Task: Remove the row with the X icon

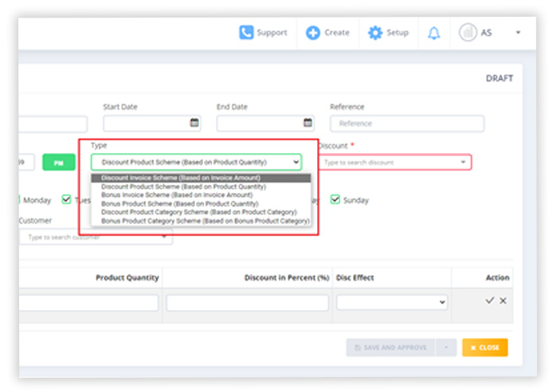Action: coord(503,300)
